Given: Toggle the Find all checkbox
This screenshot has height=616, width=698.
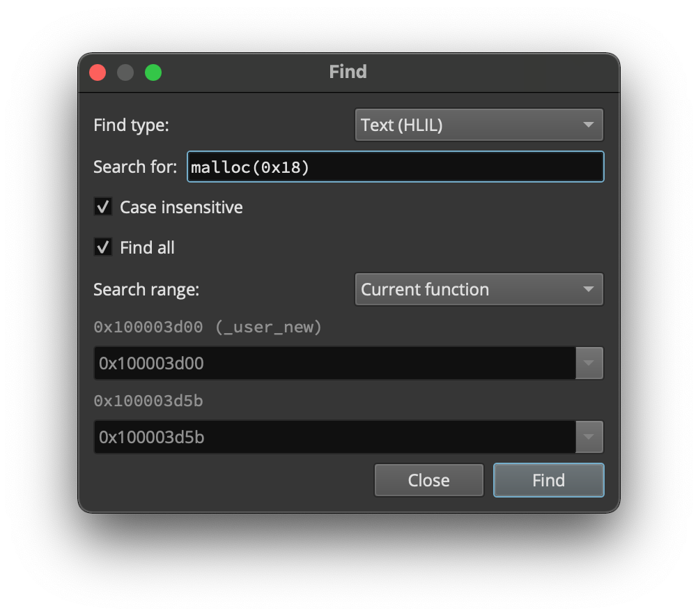Looking at the screenshot, I should [102, 247].
